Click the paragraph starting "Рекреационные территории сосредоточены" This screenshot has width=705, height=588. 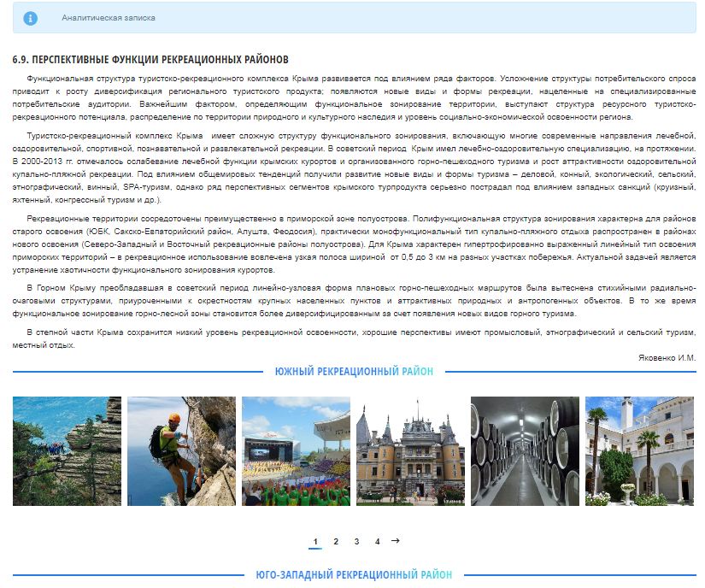click(354, 244)
